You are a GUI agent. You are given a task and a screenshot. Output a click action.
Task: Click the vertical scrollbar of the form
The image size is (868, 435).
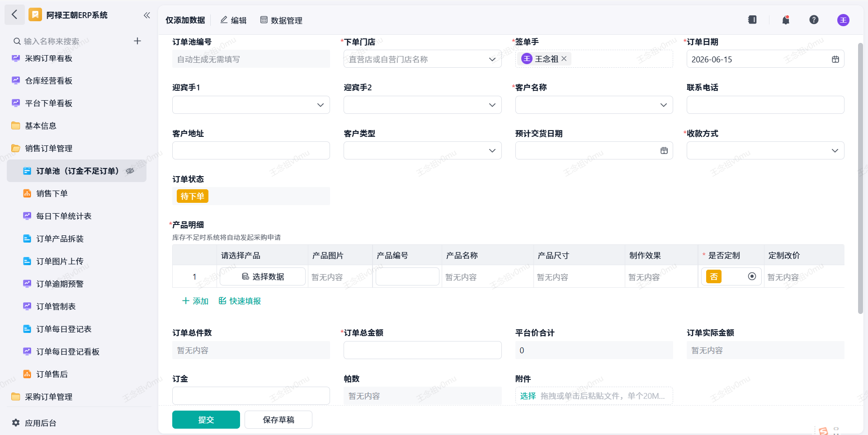(x=860, y=178)
